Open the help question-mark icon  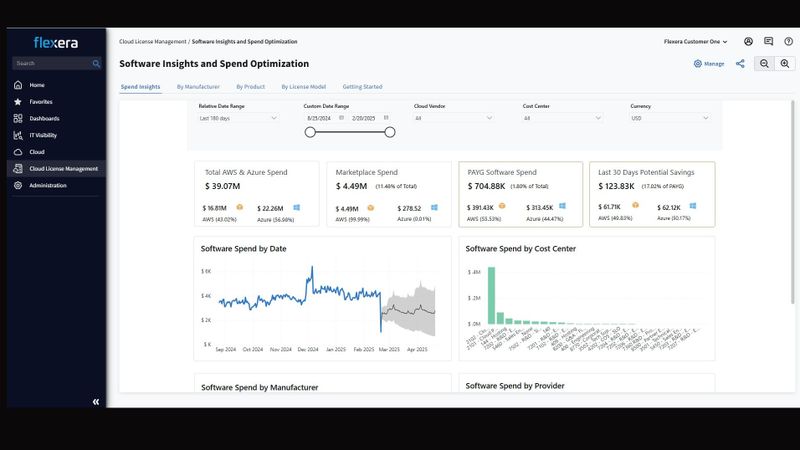(x=788, y=42)
